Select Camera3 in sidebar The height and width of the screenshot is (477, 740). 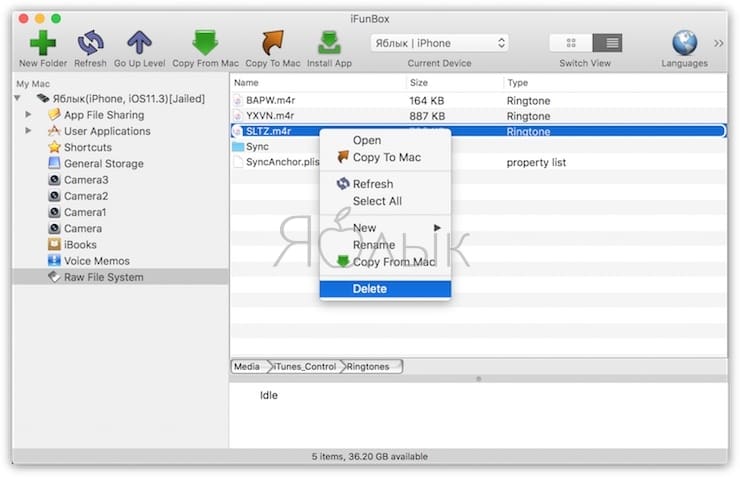86,180
